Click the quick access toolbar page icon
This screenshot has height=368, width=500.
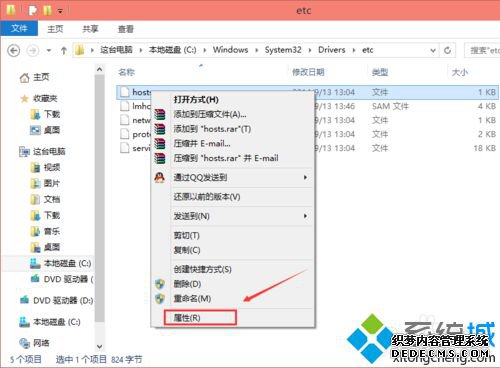pyautogui.click(x=33, y=10)
